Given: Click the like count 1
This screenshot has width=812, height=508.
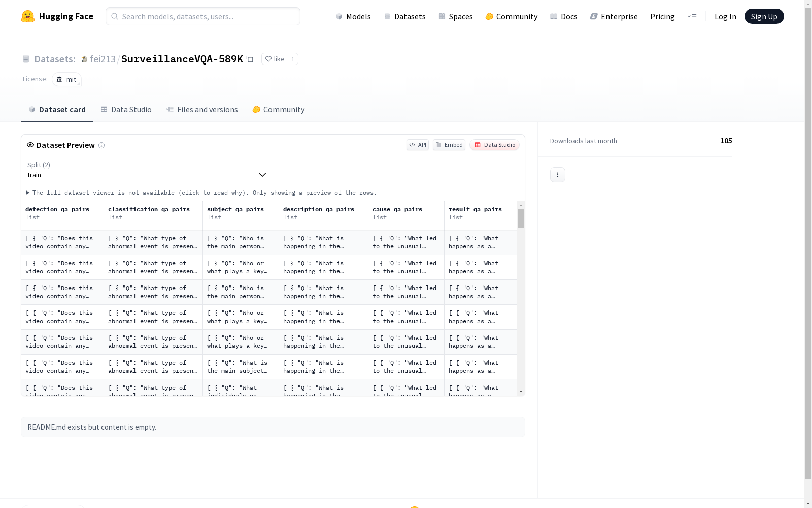Looking at the screenshot, I should pyautogui.click(x=293, y=59).
